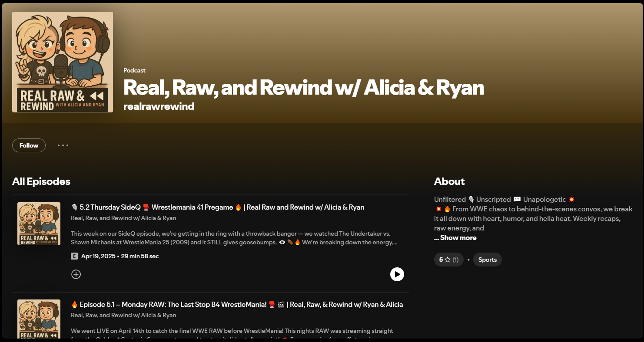Click the podcast title heading
Image resolution: width=644 pixels, height=342 pixels.
tap(304, 88)
